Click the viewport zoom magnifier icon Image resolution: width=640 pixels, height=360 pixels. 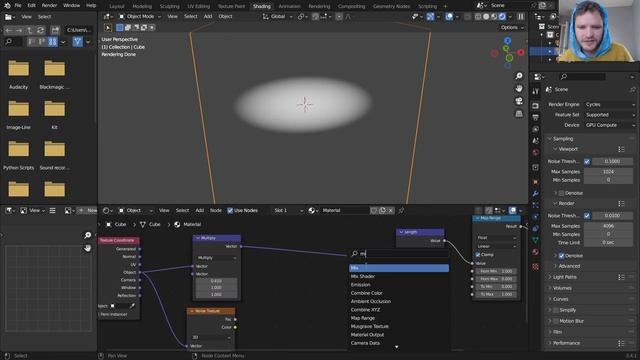coord(519,76)
